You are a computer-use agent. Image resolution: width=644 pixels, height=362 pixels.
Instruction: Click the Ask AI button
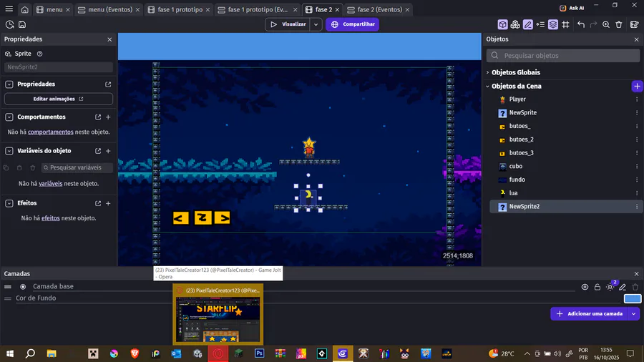coord(572,8)
